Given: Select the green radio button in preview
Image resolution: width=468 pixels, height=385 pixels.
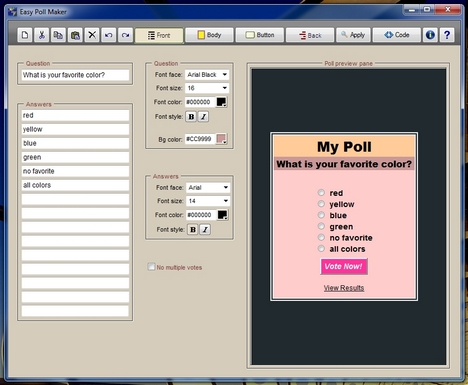Looking at the screenshot, I should [x=321, y=226].
